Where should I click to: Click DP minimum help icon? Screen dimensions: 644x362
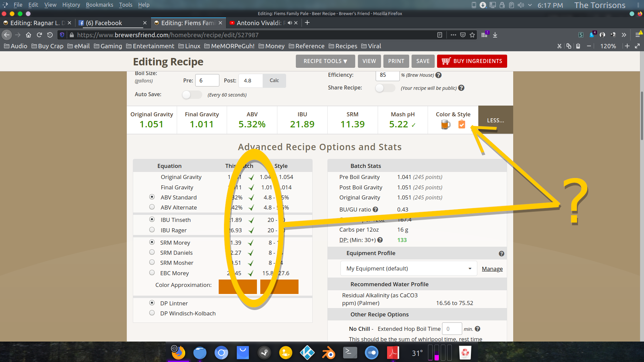coord(380,240)
